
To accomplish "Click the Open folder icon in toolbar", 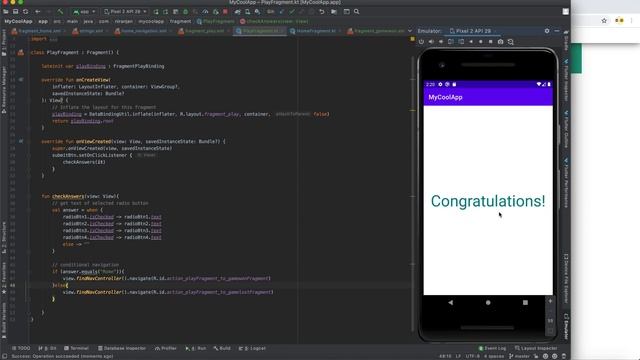I will tap(6, 11).
